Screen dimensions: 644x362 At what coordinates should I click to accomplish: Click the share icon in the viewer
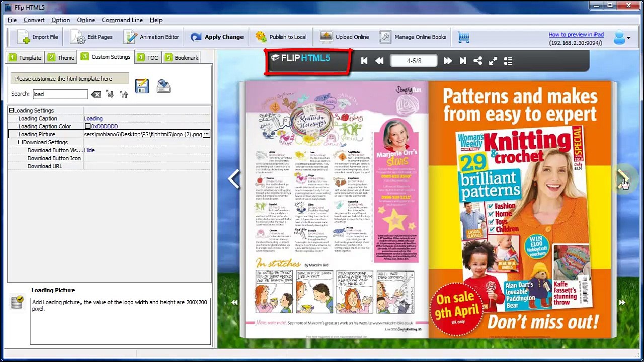[x=478, y=61]
